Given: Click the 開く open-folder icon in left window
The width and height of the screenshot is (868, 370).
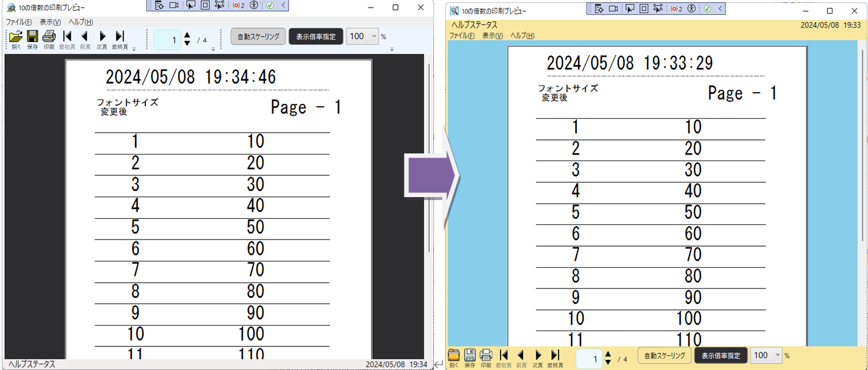Looking at the screenshot, I should click(x=16, y=37).
